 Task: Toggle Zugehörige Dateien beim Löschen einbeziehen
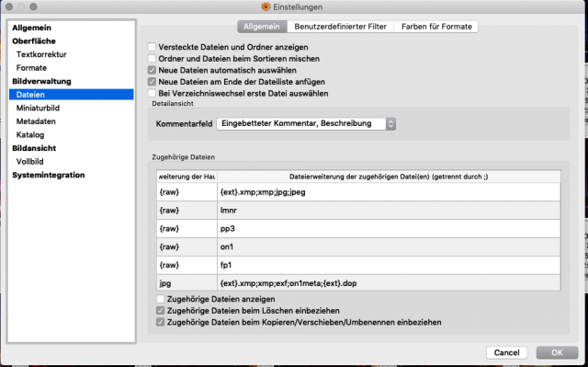pyautogui.click(x=161, y=311)
